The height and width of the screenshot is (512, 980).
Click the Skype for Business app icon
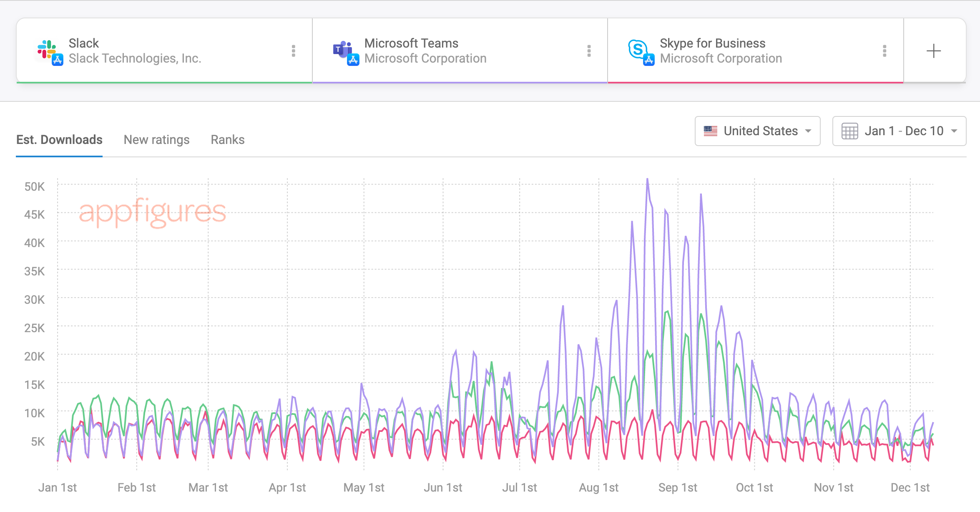pos(641,52)
